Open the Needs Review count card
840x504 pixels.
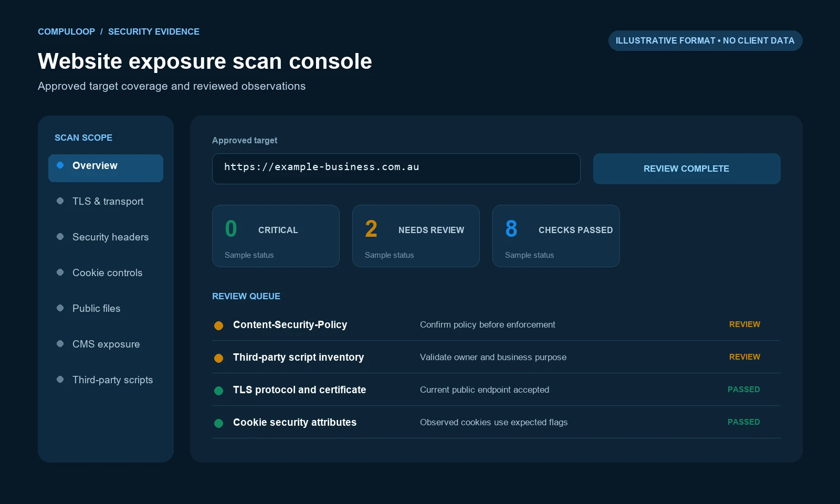416,236
